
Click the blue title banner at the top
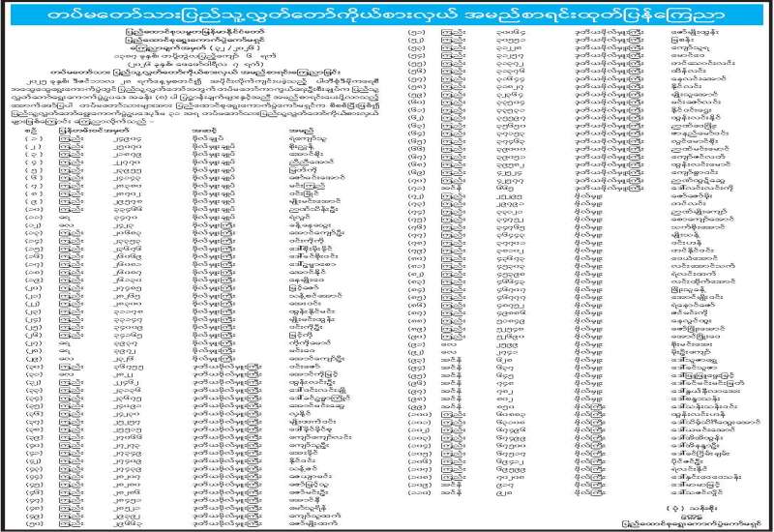click(x=386, y=14)
